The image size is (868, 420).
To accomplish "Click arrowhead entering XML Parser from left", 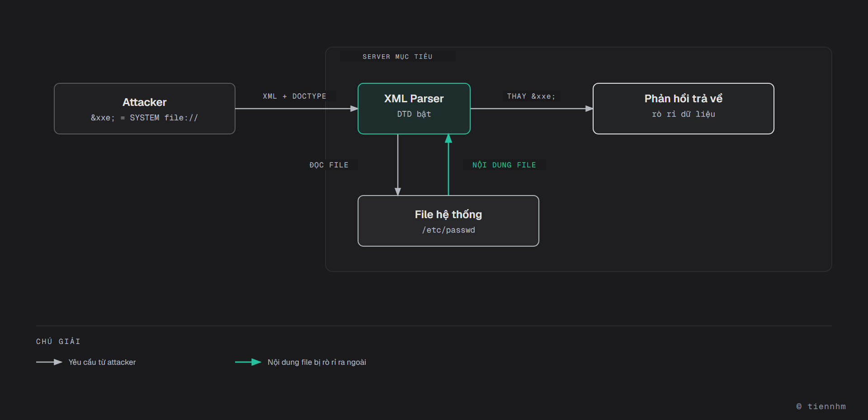I will click(x=354, y=109).
